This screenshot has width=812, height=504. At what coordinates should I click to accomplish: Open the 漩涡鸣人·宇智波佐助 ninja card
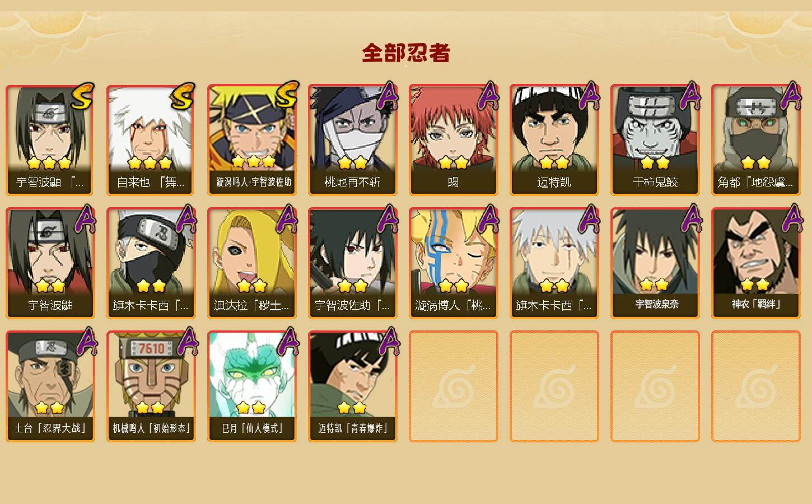(x=251, y=140)
